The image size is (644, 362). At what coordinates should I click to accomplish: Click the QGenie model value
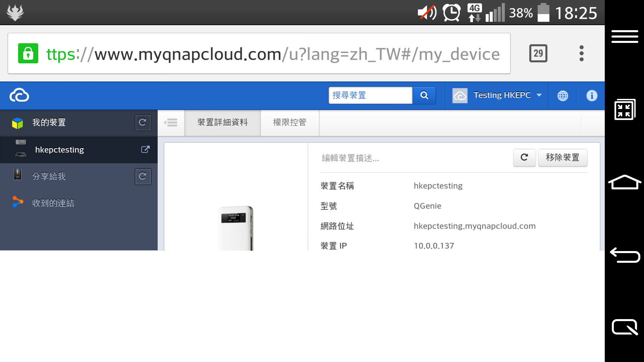pyautogui.click(x=427, y=206)
